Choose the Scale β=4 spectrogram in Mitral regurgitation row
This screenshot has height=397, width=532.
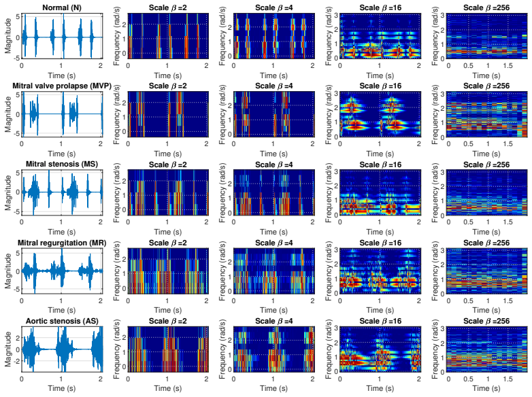click(274, 271)
